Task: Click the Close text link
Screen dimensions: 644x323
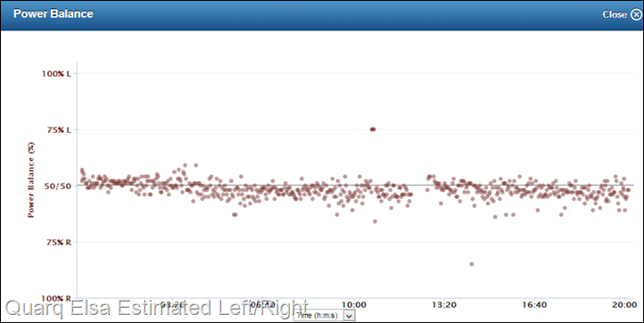Action: [615, 14]
